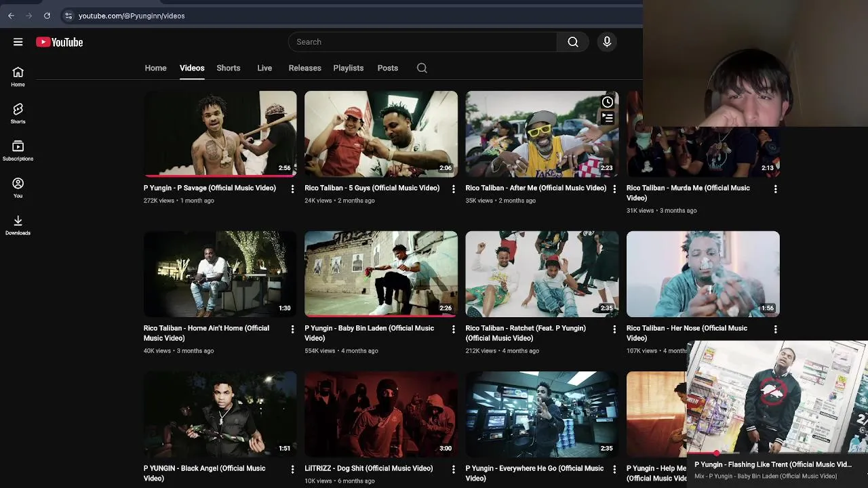
Task: Play the Dog Shit video thumbnail
Action: (x=381, y=414)
